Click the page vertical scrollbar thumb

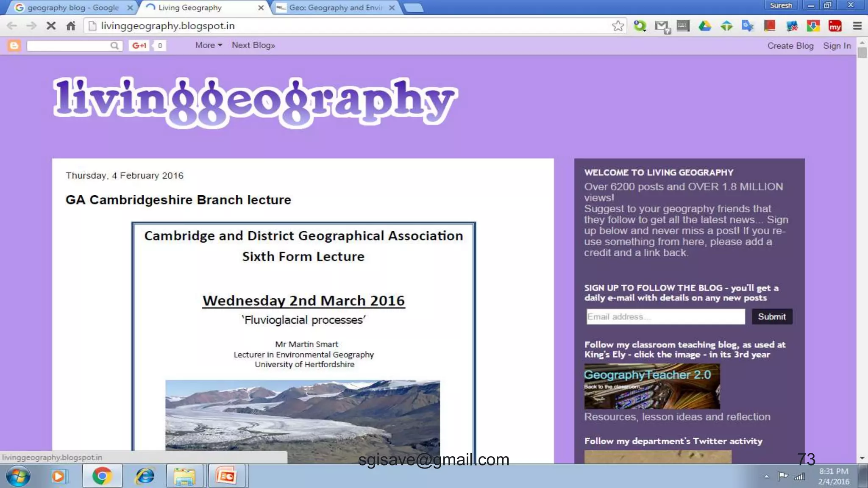point(862,53)
